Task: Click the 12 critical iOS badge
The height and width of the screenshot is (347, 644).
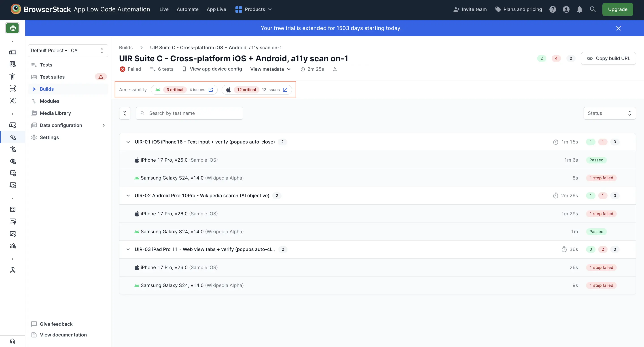Action: 246,90
